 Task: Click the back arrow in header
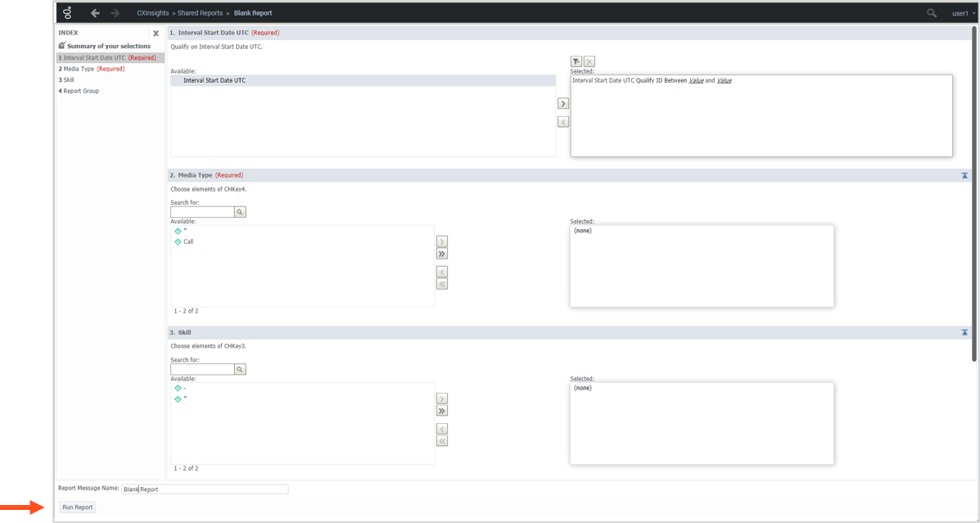click(95, 13)
